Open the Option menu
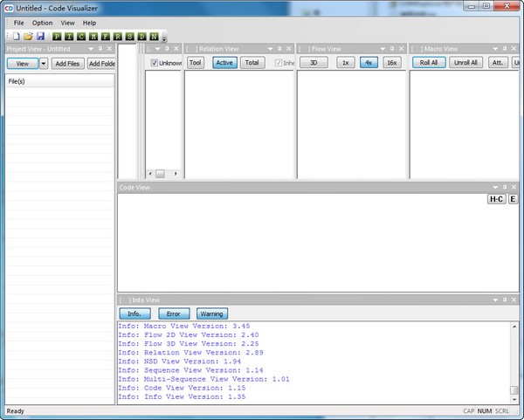 pos(42,23)
